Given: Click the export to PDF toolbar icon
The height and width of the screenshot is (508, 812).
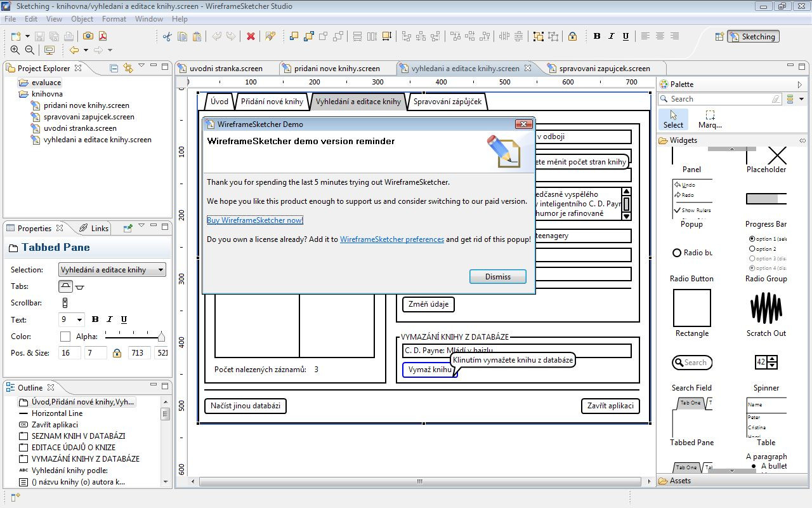Looking at the screenshot, I should 103,36.
